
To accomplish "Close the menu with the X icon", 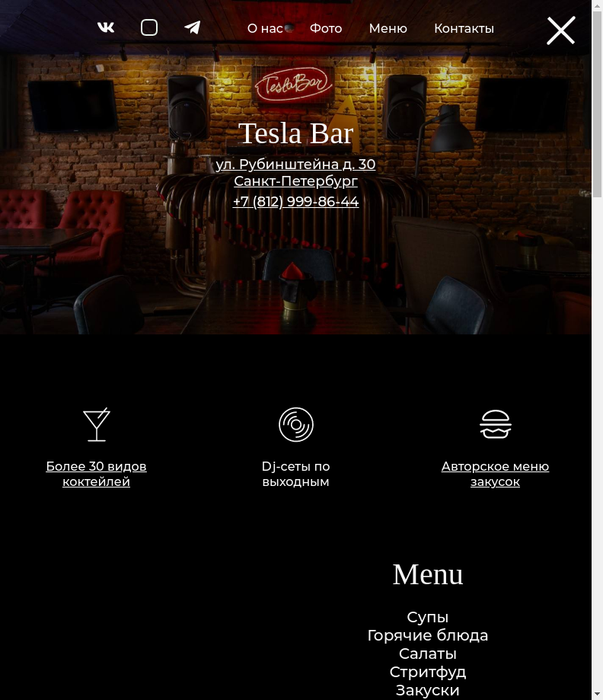I will click(x=560, y=30).
